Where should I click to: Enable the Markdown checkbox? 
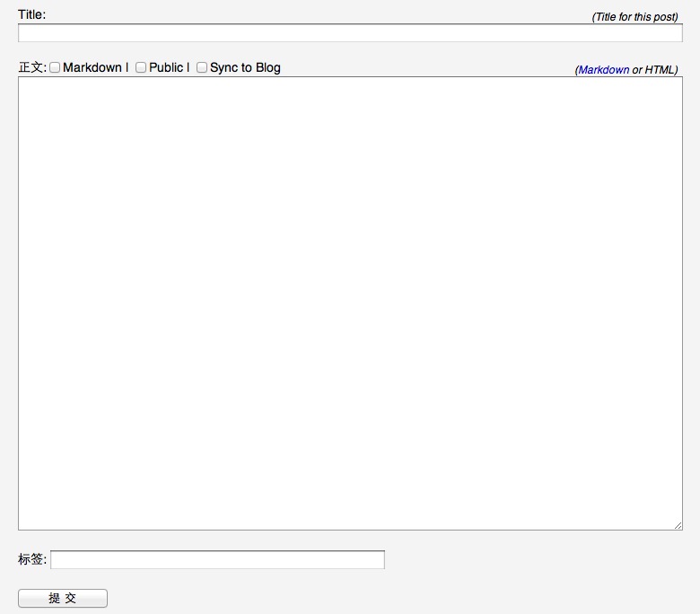tap(55, 67)
